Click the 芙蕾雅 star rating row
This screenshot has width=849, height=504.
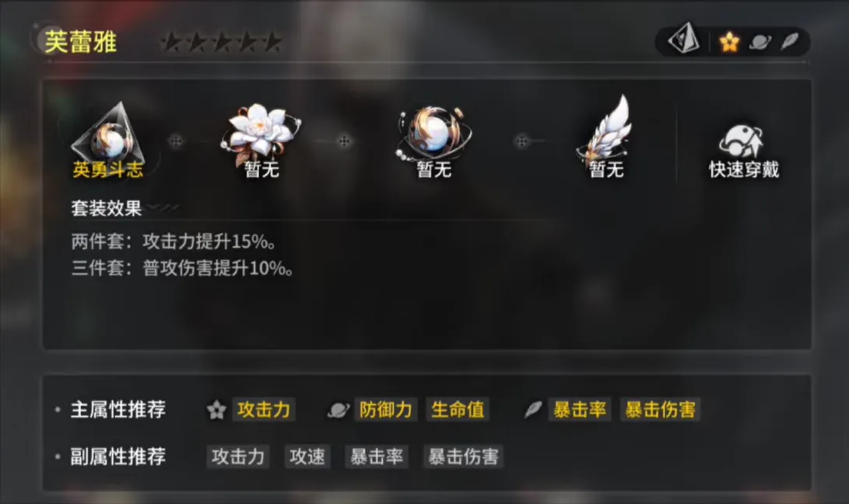[222, 42]
